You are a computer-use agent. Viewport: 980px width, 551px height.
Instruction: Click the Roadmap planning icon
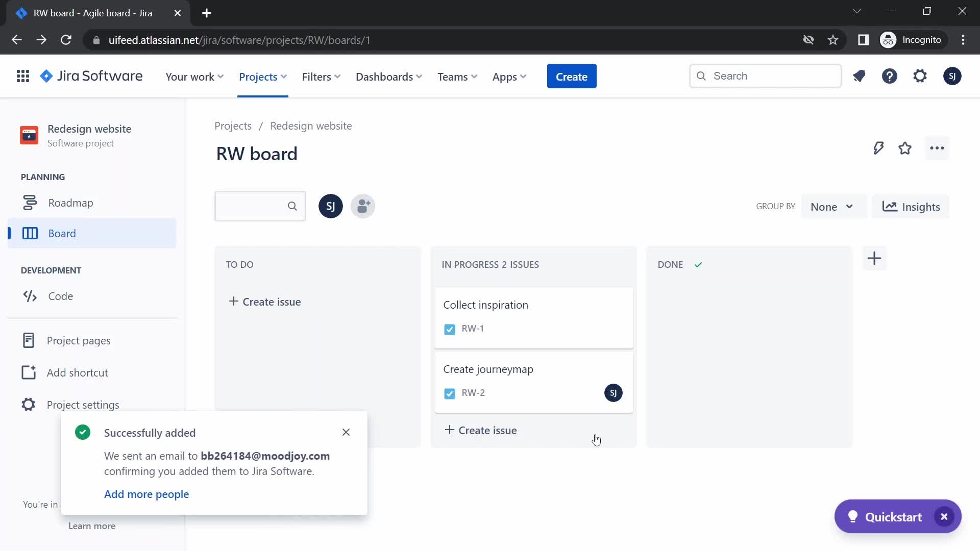30,203
